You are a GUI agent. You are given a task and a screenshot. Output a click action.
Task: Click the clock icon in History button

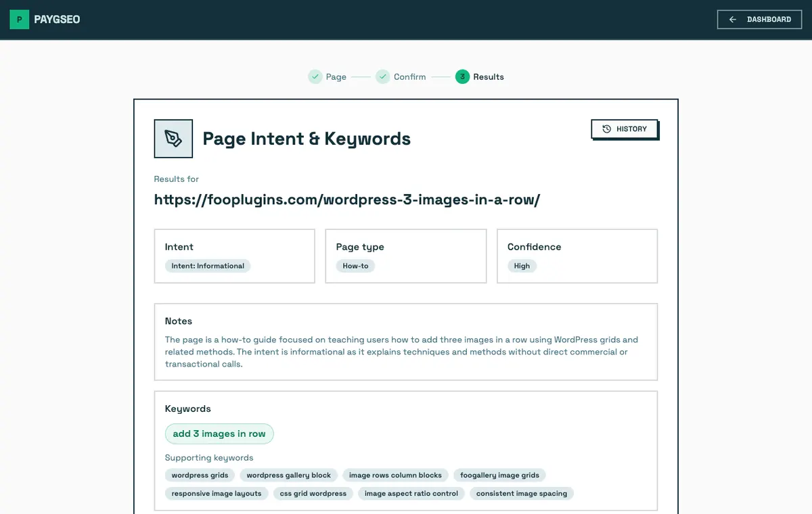607,128
